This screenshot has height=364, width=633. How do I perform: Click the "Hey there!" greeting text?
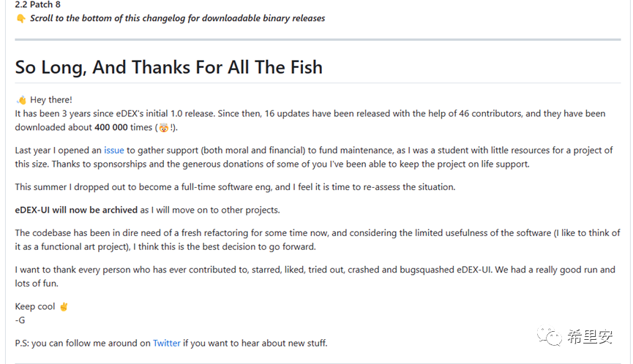tap(51, 100)
